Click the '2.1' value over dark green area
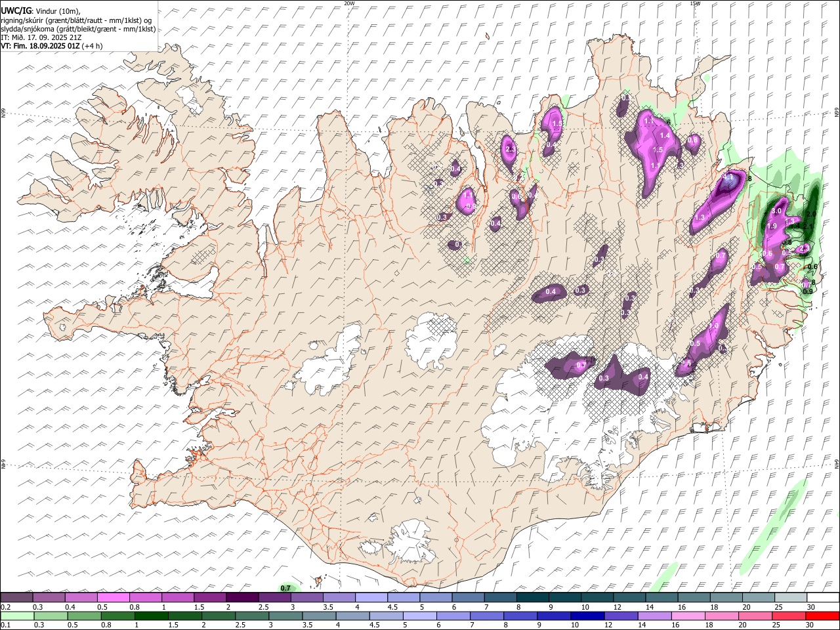Screen dimensions: 840x630 [x=808, y=226]
